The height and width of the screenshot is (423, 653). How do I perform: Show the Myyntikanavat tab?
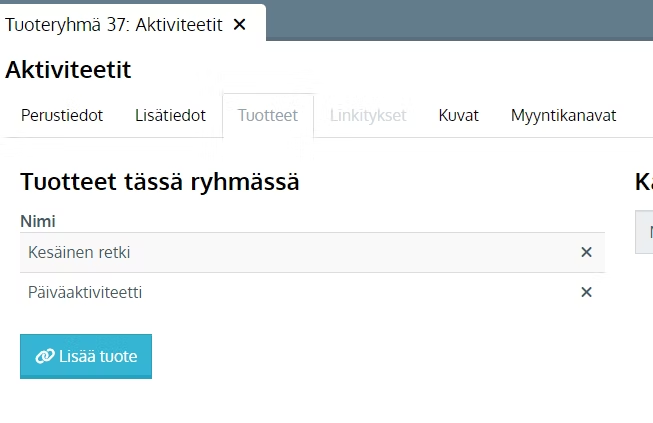pyautogui.click(x=563, y=115)
